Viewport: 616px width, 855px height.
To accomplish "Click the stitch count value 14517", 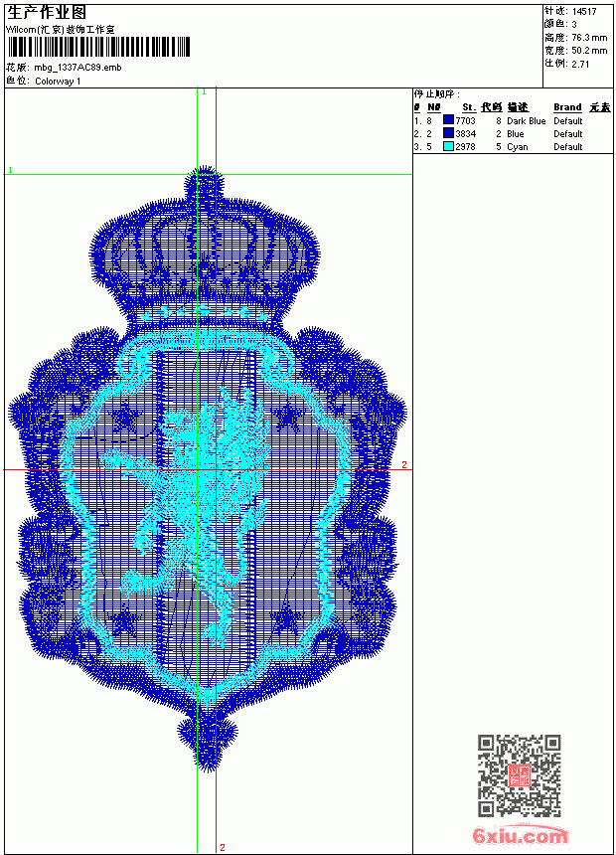I will (584, 12).
